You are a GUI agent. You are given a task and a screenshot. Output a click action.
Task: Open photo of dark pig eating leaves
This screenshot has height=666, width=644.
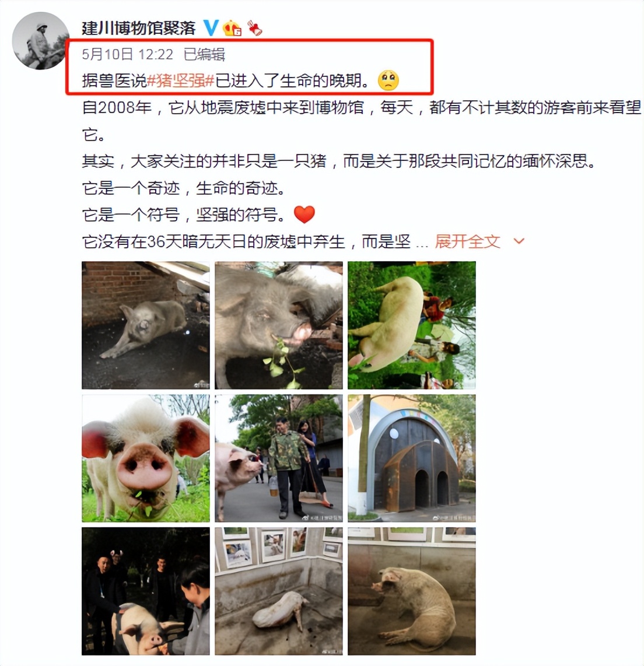point(279,325)
